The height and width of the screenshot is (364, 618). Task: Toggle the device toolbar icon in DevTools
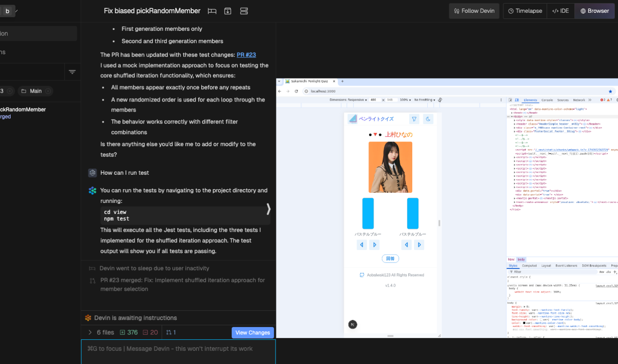tap(517, 100)
